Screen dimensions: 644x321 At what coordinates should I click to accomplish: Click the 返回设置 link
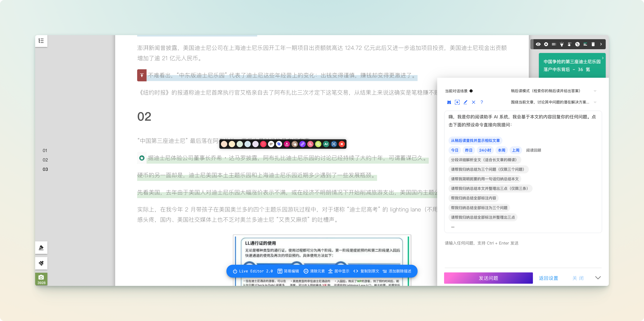coord(548,278)
